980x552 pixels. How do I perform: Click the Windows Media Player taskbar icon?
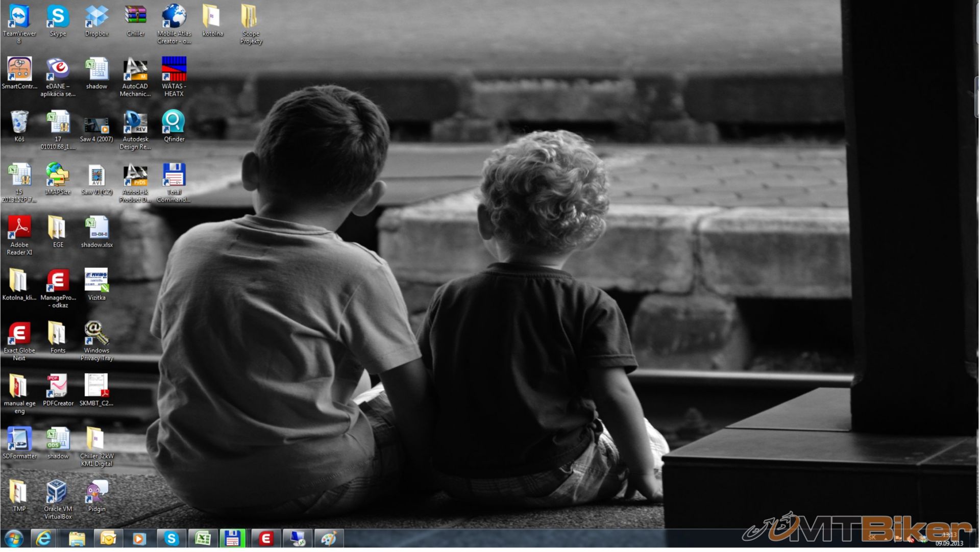[139, 538]
